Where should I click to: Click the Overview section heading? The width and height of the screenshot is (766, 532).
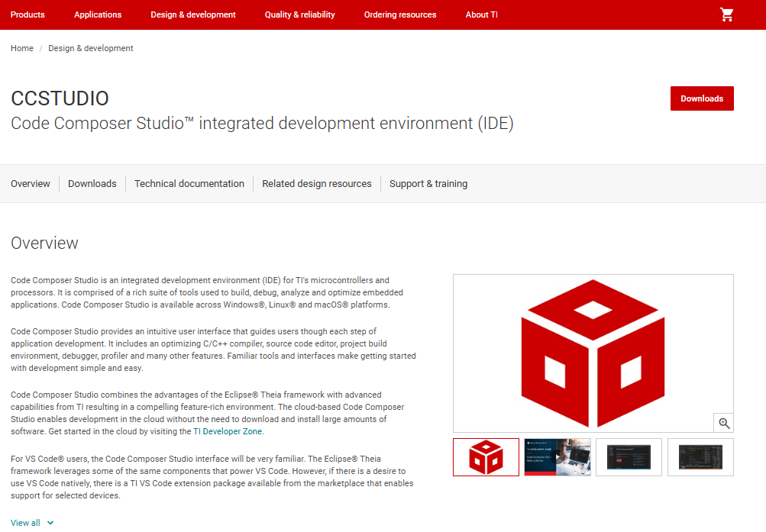pos(44,243)
